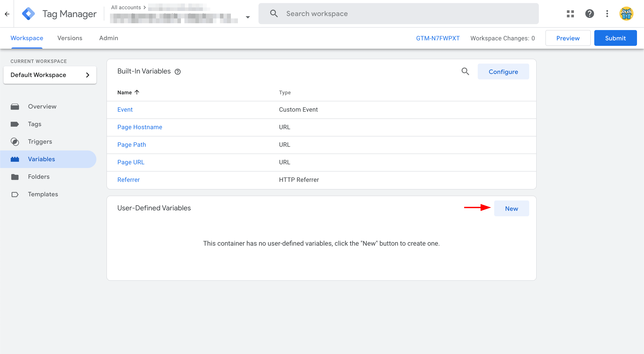
Task: Click the Tag Manager logo icon
Action: click(x=28, y=14)
